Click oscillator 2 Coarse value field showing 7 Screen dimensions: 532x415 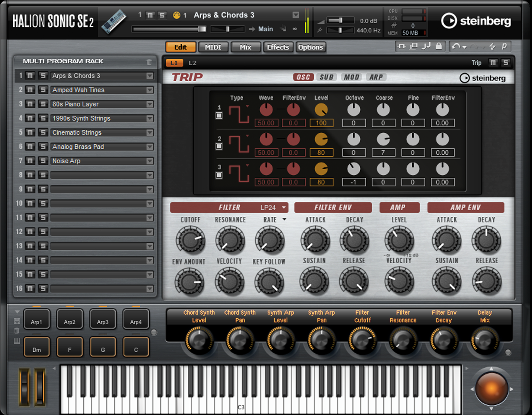click(383, 153)
